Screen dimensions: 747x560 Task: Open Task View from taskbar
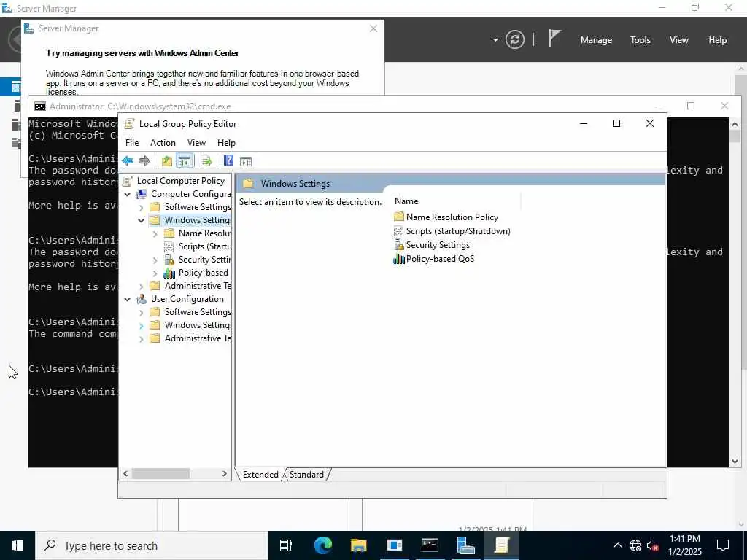286,545
